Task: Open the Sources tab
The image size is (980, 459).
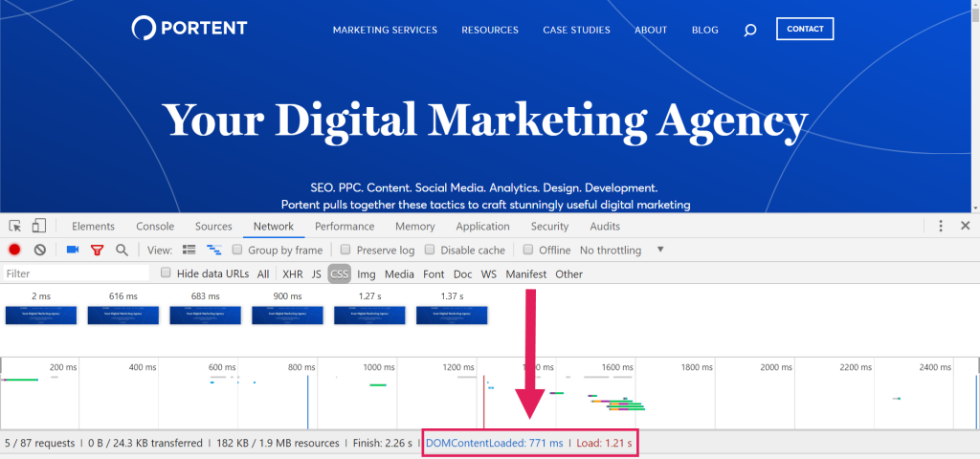Action: coord(213,226)
